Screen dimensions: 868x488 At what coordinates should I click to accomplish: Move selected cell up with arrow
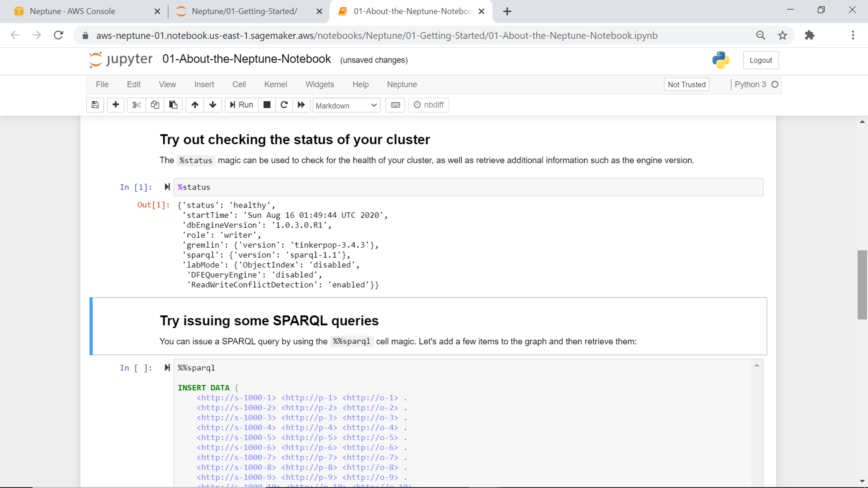click(195, 105)
